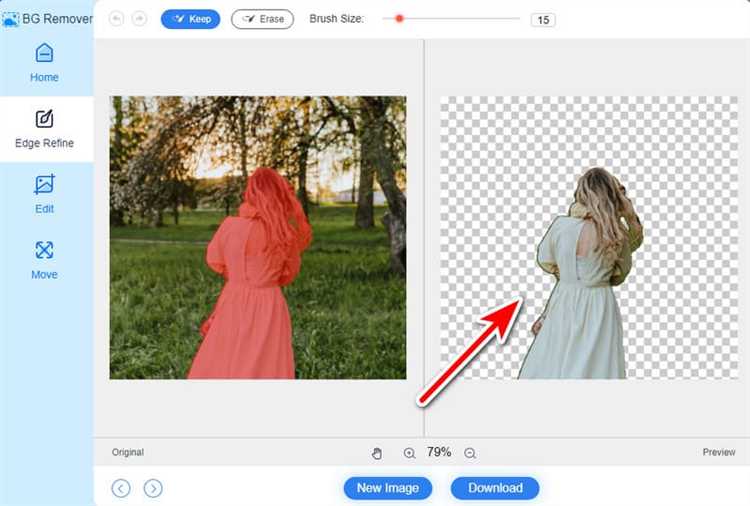The height and width of the screenshot is (506, 750).
Task: Redo the brush stroke
Action: [139, 19]
